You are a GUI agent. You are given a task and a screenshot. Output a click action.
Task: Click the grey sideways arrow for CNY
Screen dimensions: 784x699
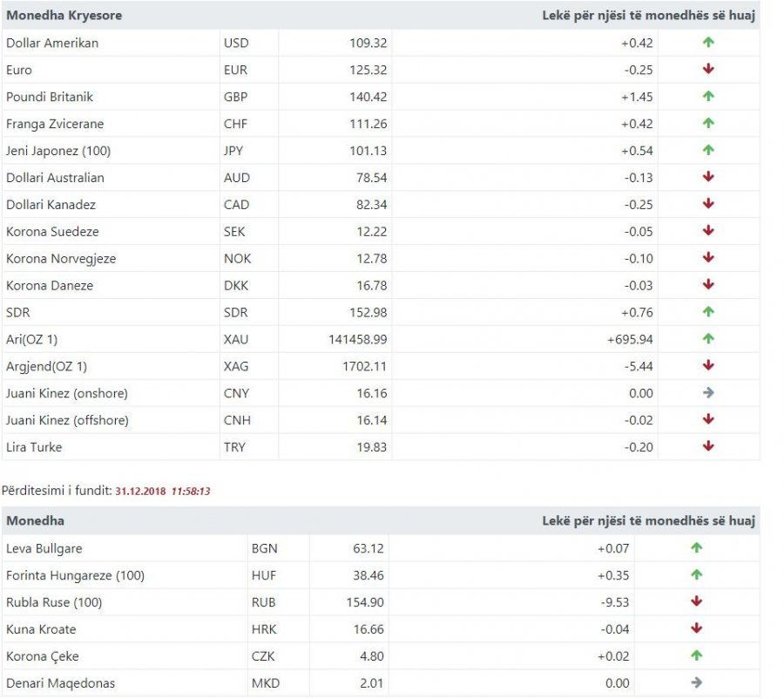click(x=708, y=393)
